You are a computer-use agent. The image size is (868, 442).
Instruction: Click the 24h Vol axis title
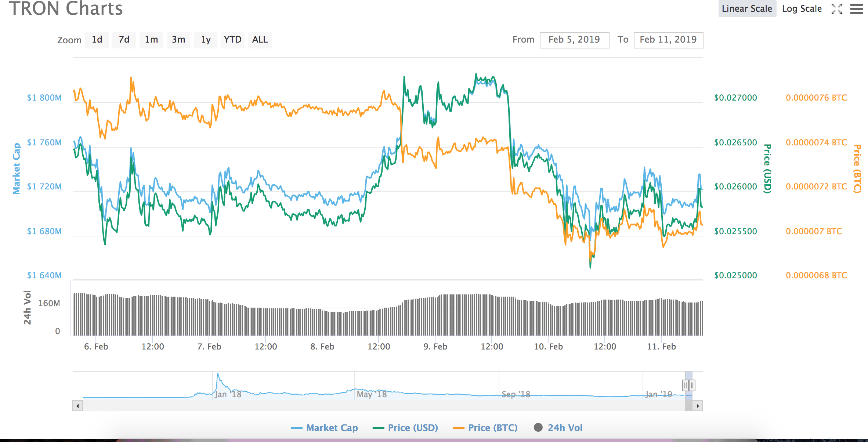tap(28, 308)
